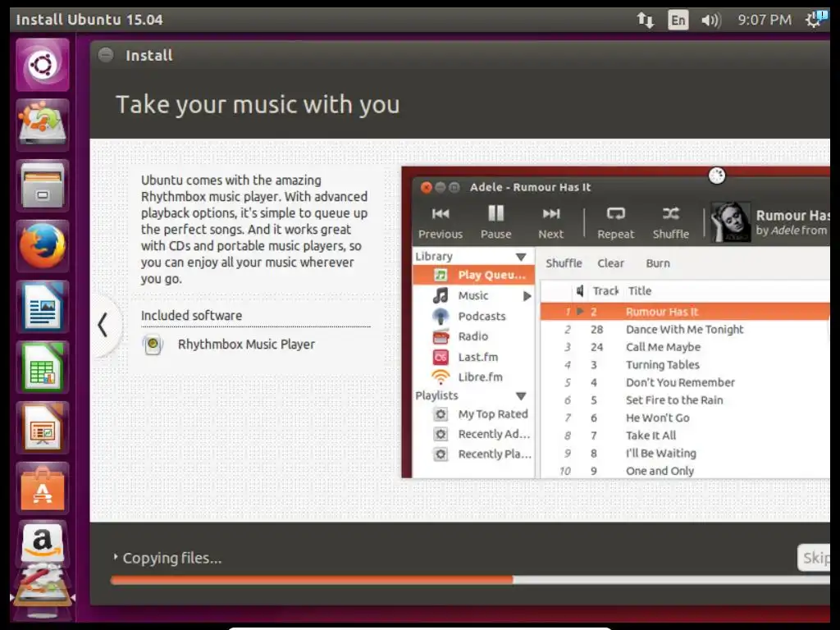This screenshot has height=630, width=840.
Task: Open the Amazon launcher icon
Action: point(43,543)
